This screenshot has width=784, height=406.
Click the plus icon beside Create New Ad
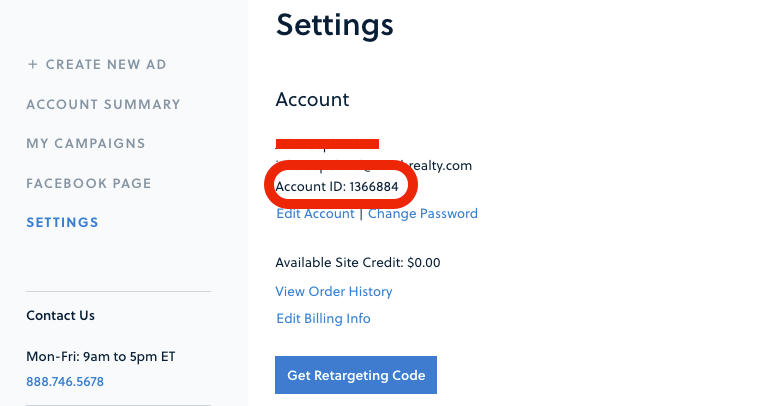32,65
